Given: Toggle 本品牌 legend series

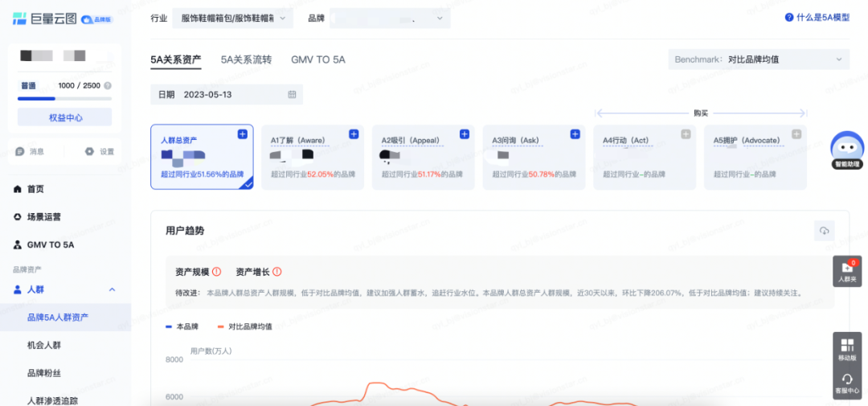Looking at the screenshot, I should (x=182, y=326).
